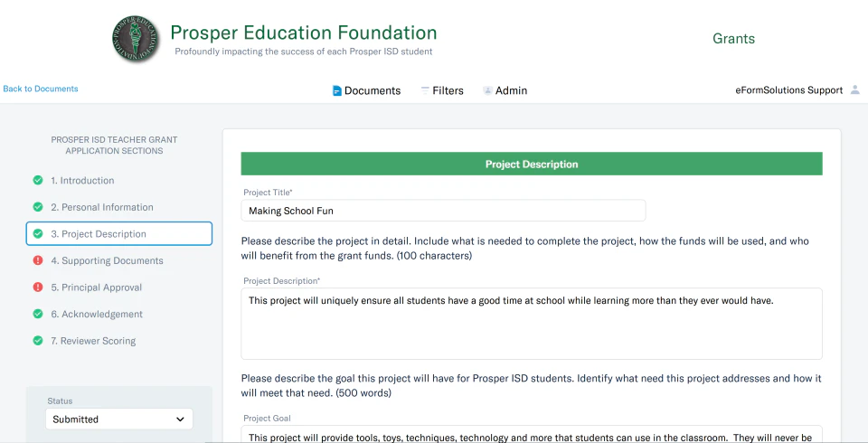Select the 6. Acknowledgement section

[x=97, y=315]
